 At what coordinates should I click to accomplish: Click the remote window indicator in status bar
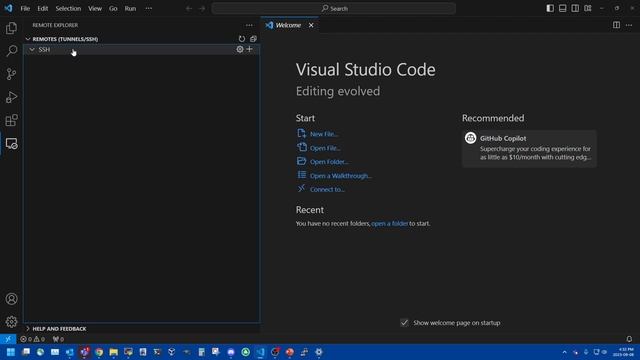(8, 339)
